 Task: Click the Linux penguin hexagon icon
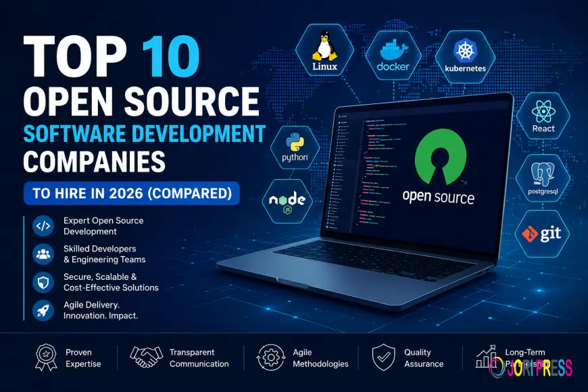coord(324,50)
